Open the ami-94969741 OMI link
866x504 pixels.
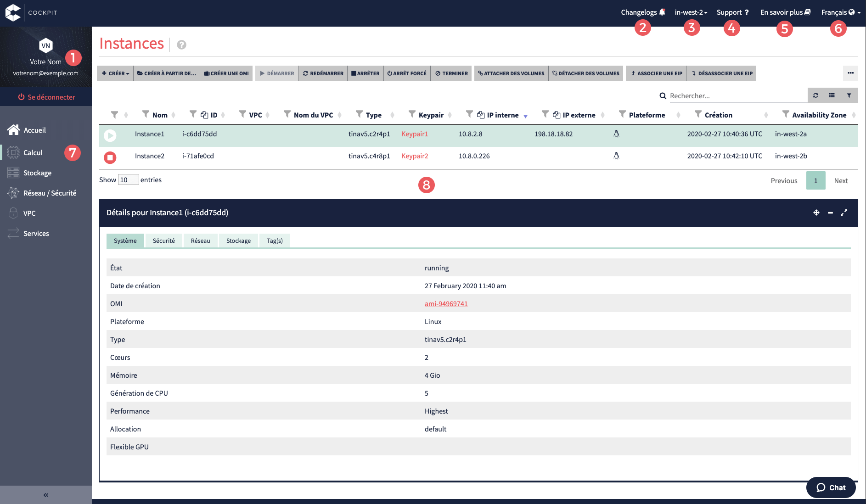[446, 303]
